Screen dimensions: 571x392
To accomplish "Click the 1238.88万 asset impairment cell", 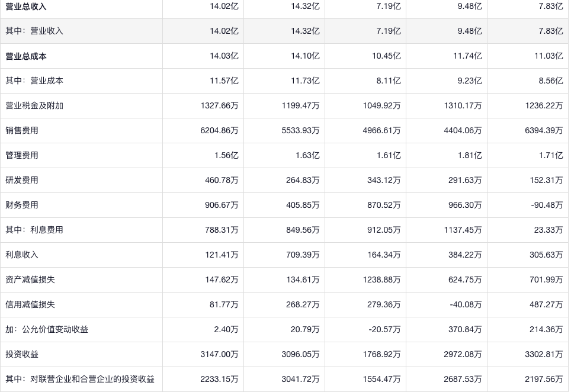I will pos(381,279).
